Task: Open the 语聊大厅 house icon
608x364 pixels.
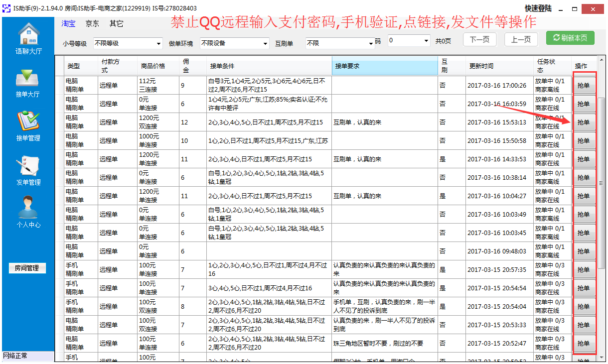Action: pos(28,35)
